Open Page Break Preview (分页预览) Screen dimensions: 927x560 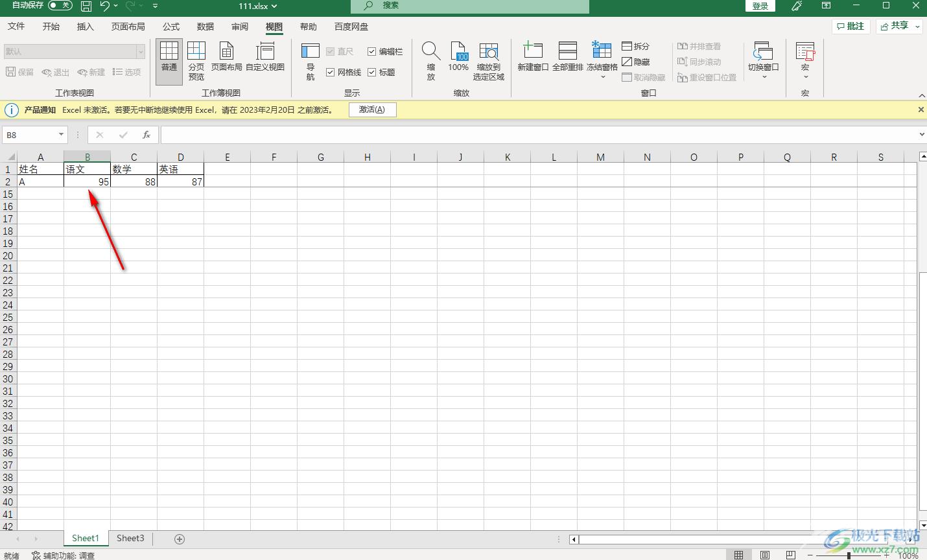click(196, 60)
